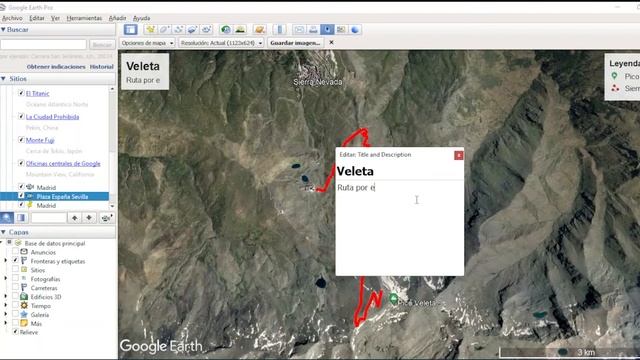The image size is (640, 360).
Task: View in Google Maps toolbar icon
Action: click(x=341, y=29)
